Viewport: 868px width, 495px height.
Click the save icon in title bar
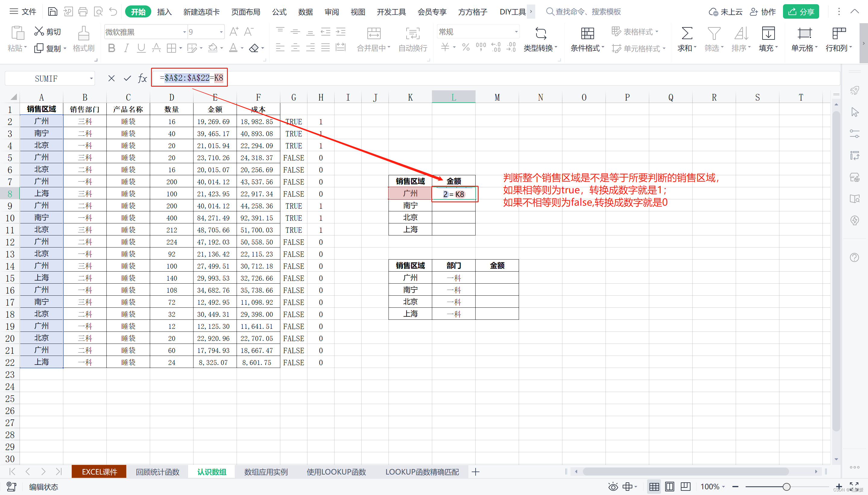[52, 11]
